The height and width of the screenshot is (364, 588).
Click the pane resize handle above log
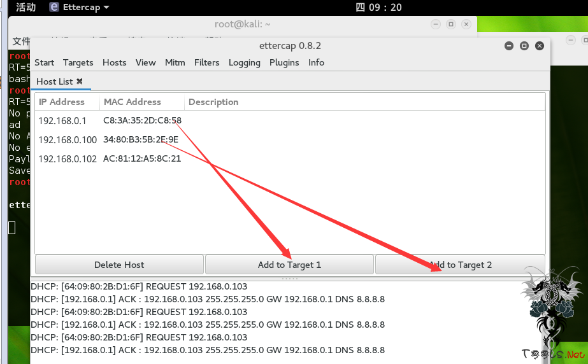(289, 279)
